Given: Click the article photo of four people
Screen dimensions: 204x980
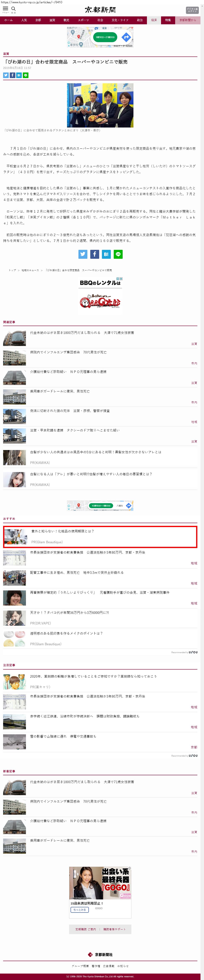Looking at the screenshot, I should point(100,105).
